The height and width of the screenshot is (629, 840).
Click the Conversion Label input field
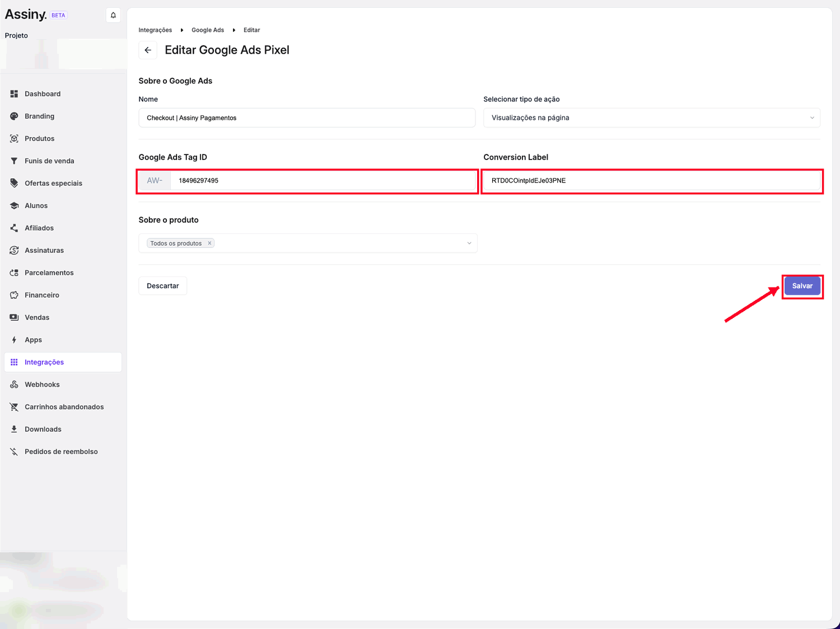point(652,181)
